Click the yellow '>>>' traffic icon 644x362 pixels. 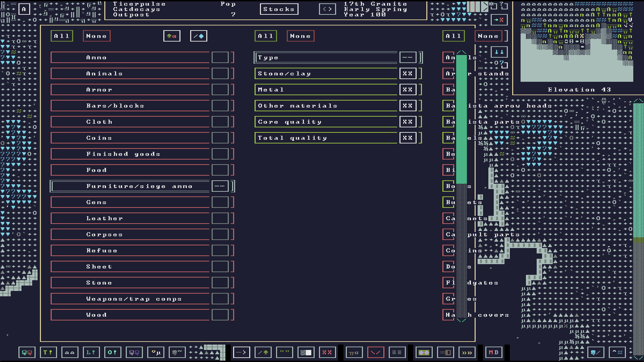(x=467, y=352)
